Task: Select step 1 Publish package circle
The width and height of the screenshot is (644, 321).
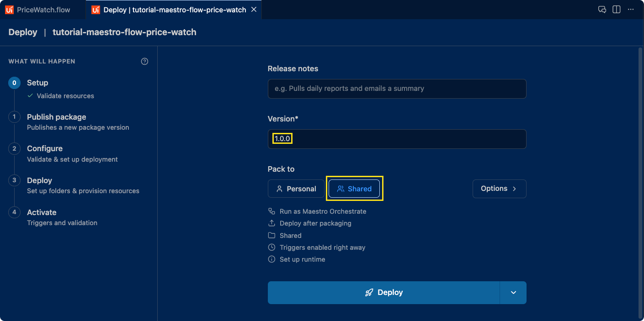Action: (14, 117)
